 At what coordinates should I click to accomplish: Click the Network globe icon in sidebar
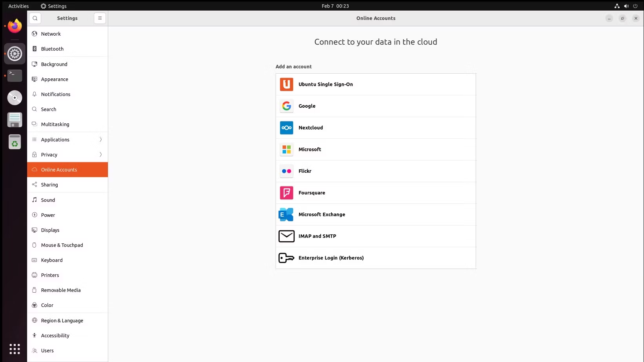point(35,34)
